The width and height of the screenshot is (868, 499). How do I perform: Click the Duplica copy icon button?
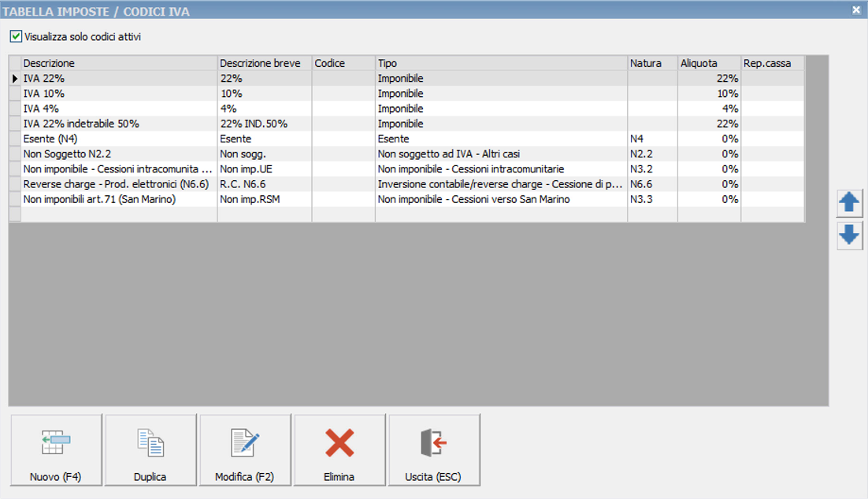[x=150, y=443]
